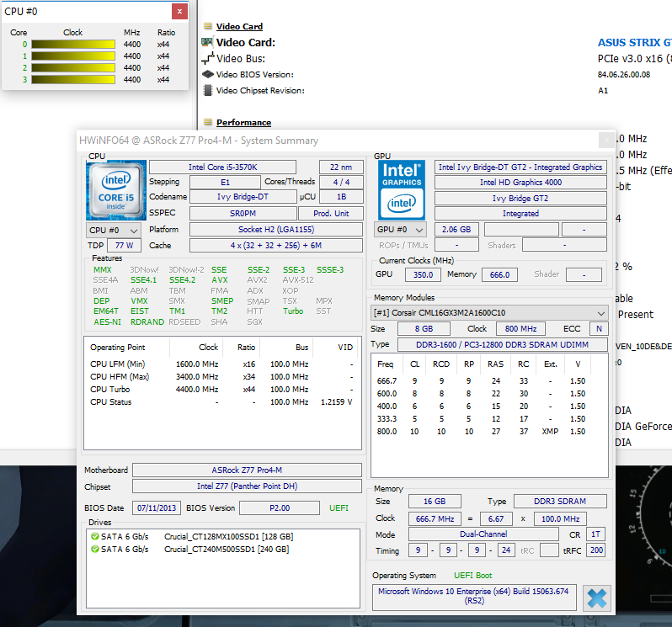
Task: Click the Codename Ivy Bridge-DT field
Action: tap(243, 197)
